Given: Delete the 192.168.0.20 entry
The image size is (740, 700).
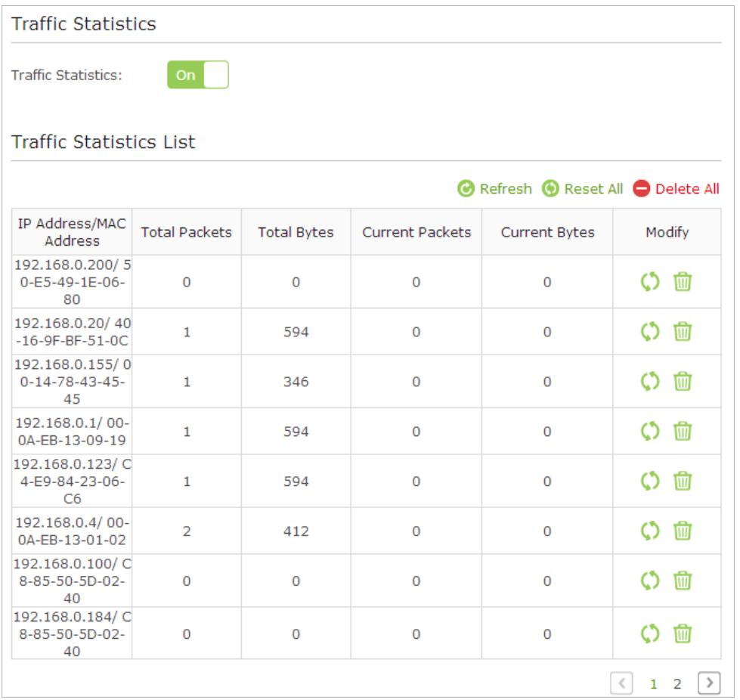Looking at the screenshot, I should [683, 331].
